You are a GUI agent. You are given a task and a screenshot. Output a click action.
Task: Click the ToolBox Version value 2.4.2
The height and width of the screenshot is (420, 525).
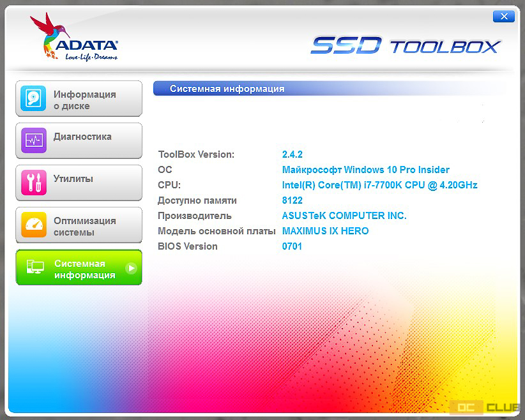293,154
